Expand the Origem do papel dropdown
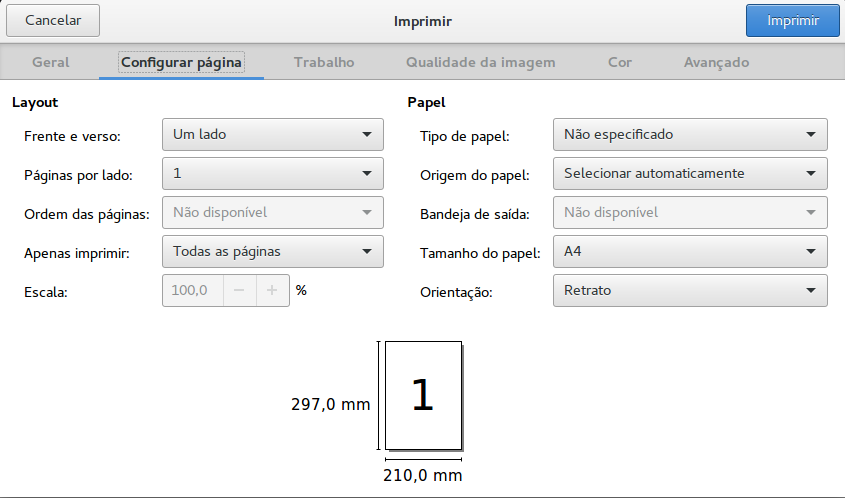Image resolution: width=845 pixels, height=498 pixels. point(690,174)
